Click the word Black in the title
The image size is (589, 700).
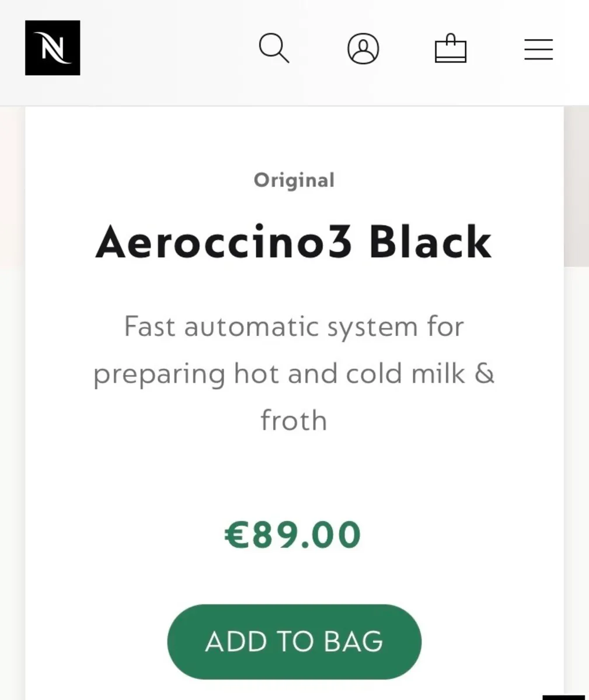pos(430,242)
